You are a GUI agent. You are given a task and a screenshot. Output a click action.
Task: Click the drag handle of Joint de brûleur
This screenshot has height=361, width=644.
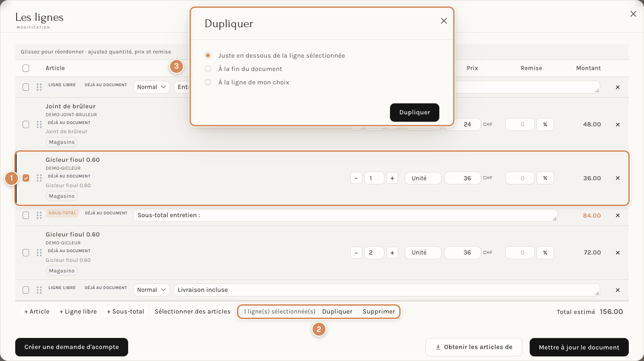pyautogui.click(x=39, y=124)
